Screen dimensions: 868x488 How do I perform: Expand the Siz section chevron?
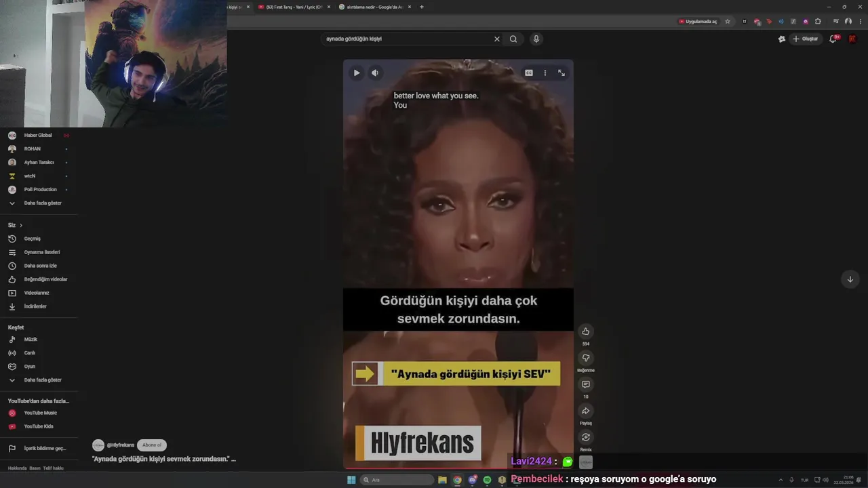click(x=21, y=225)
